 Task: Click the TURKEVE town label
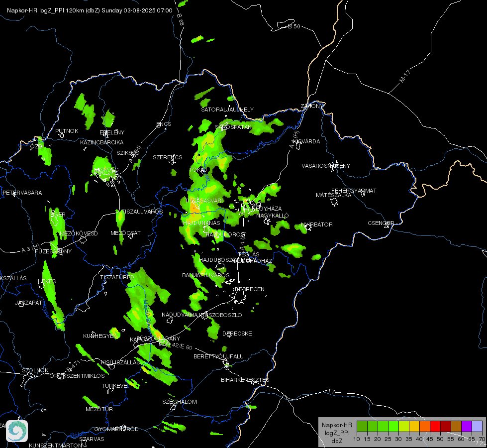pos(114,386)
